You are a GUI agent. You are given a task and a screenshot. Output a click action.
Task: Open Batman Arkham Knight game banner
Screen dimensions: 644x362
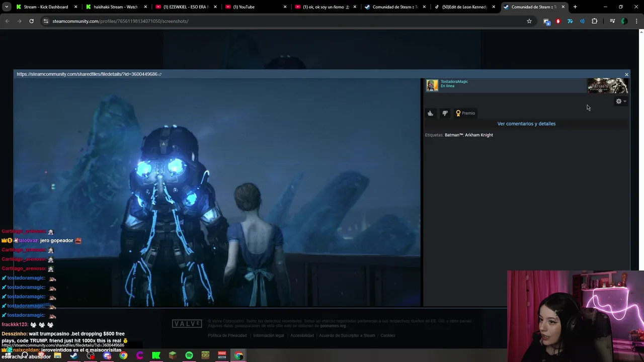pos(608,85)
